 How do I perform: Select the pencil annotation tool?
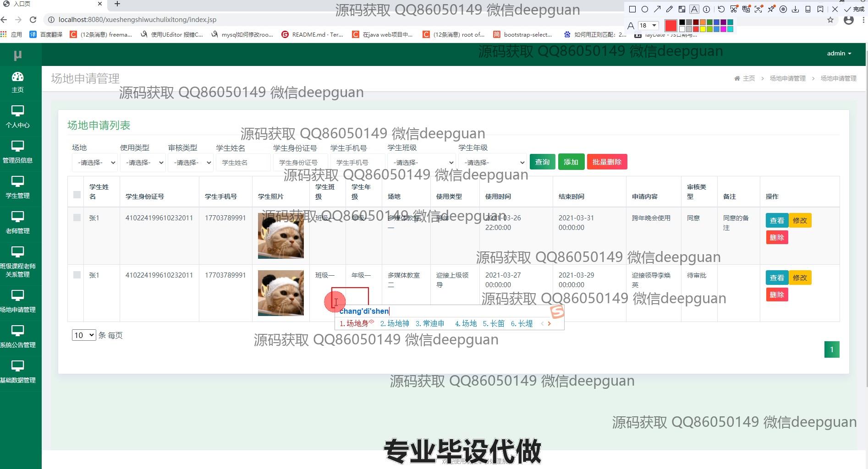[670, 9]
